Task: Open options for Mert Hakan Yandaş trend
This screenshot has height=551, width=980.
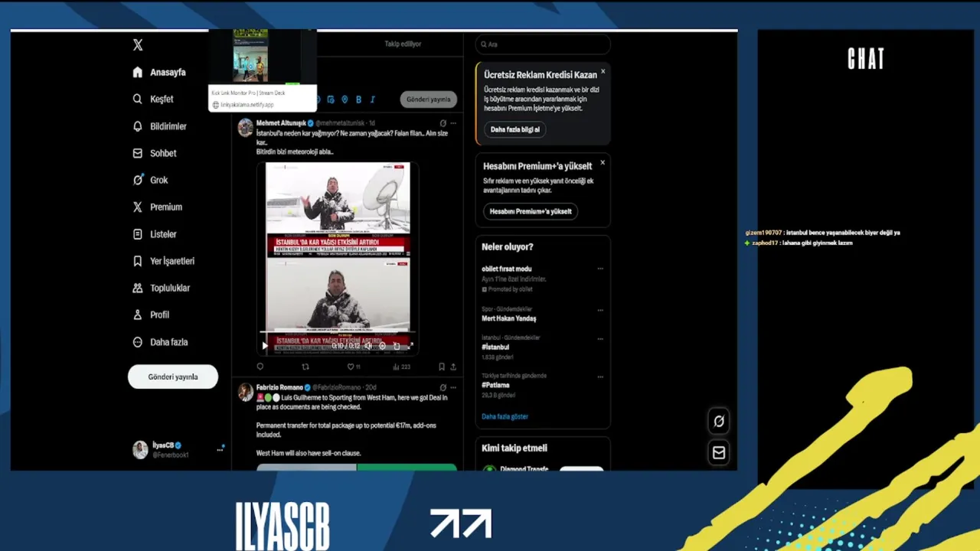Action: 600,310
